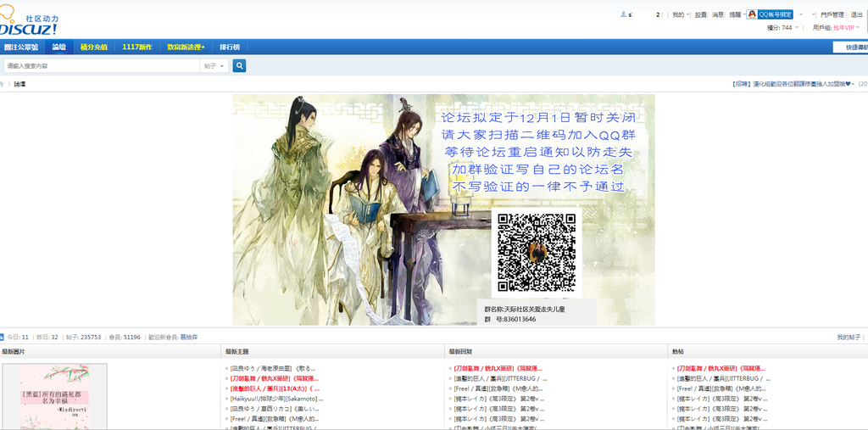Click the 帖子: 235753 statistic
Screen dimensions: 868x430
(83, 337)
